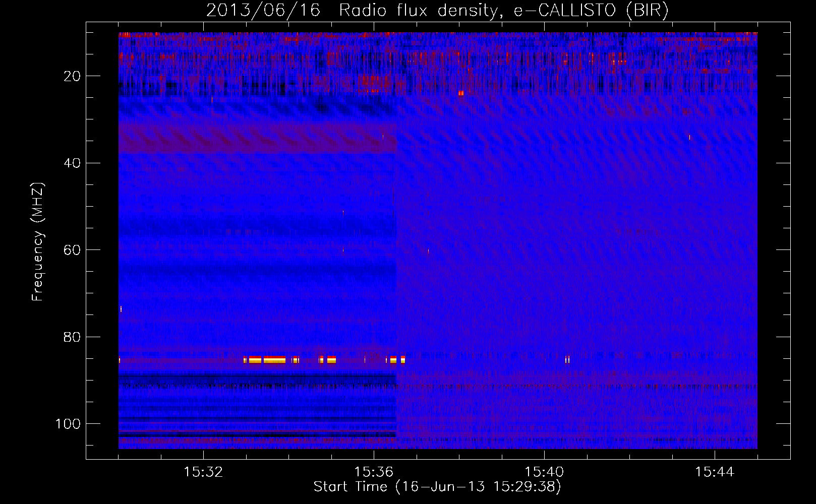The width and height of the screenshot is (816, 504).
Task: Click the plot title '2013/06/16 Radio flux density'
Action: (437, 10)
